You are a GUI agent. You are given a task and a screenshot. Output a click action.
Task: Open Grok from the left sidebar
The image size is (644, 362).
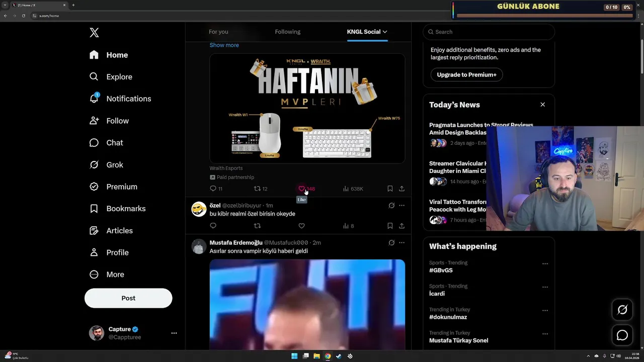point(106,165)
